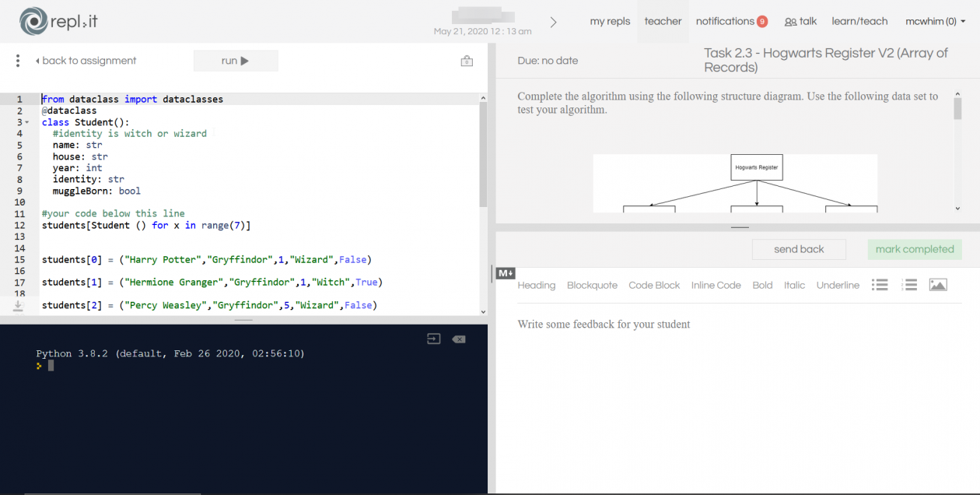Click the 'Task 2.3 - Hogwarts Register V2' title

826,60
